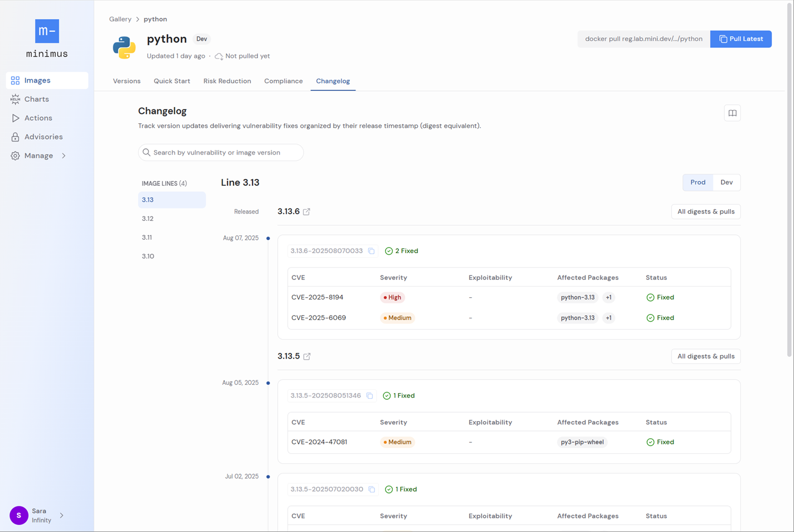Expand +1 packages for CVE-2025-8194

pyautogui.click(x=609, y=297)
